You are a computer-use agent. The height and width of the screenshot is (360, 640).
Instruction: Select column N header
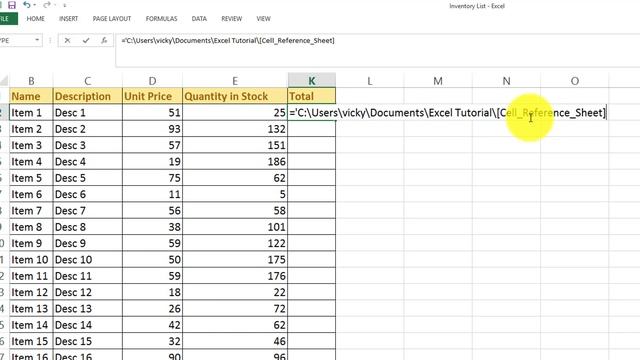point(507,81)
